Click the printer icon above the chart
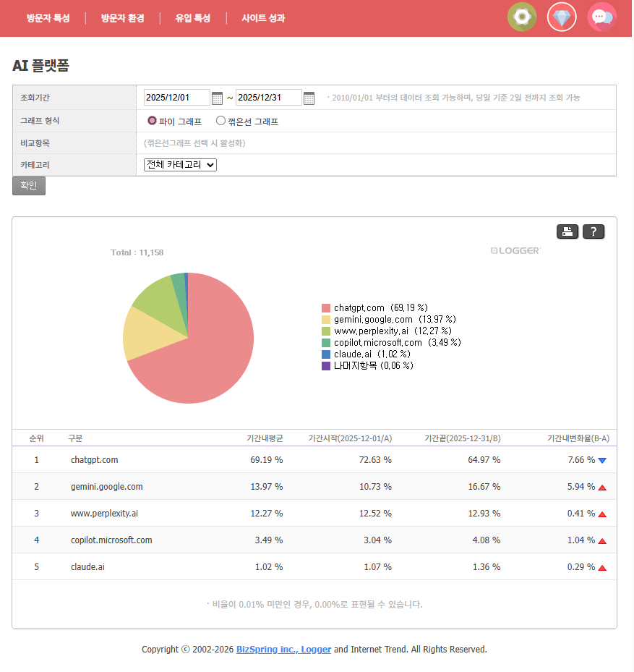This screenshot has height=672, width=634. 567,231
